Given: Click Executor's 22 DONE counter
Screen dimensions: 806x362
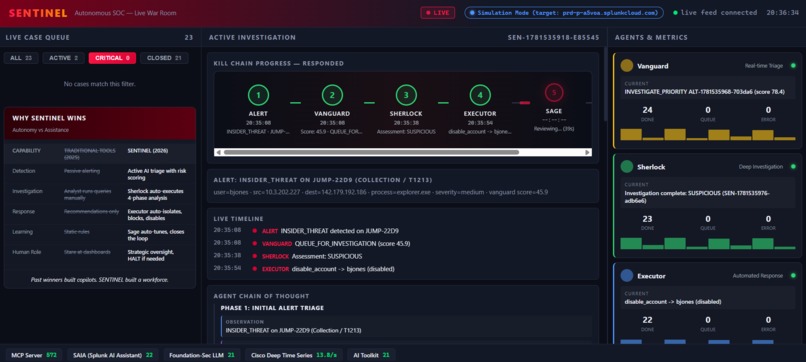Looking at the screenshot, I should (x=647, y=323).
